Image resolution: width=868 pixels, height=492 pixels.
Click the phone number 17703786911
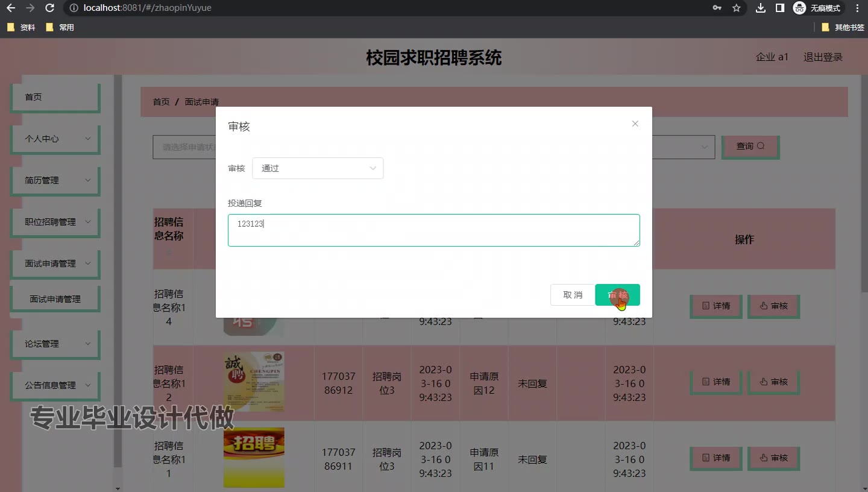click(338, 459)
